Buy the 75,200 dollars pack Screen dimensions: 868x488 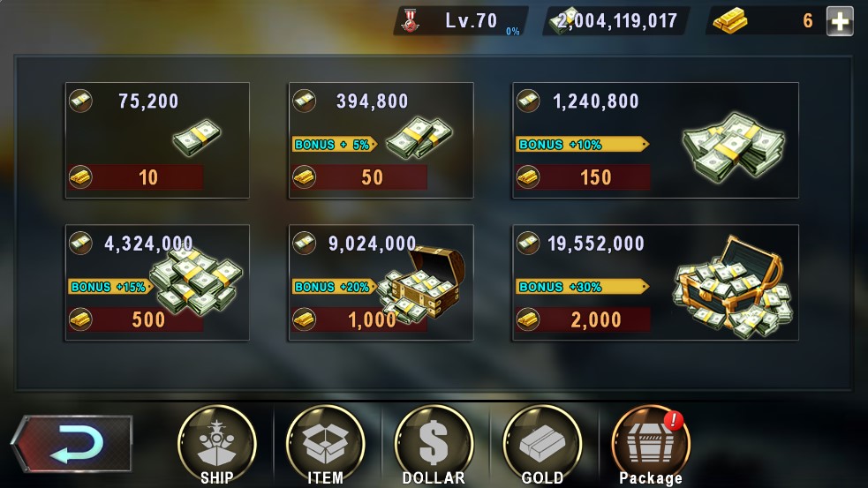[x=157, y=140]
